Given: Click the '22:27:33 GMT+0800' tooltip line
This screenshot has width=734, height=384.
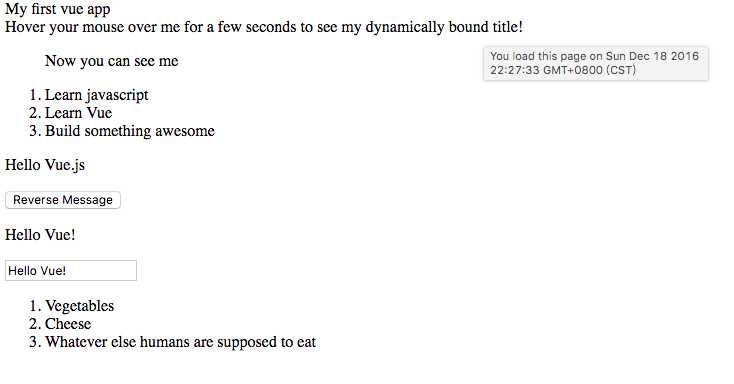Looking at the screenshot, I should (546, 70).
